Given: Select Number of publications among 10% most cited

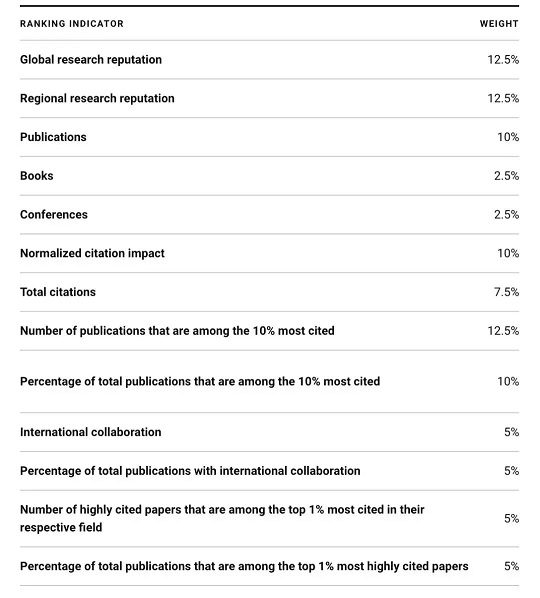Looking at the screenshot, I should click(177, 331).
